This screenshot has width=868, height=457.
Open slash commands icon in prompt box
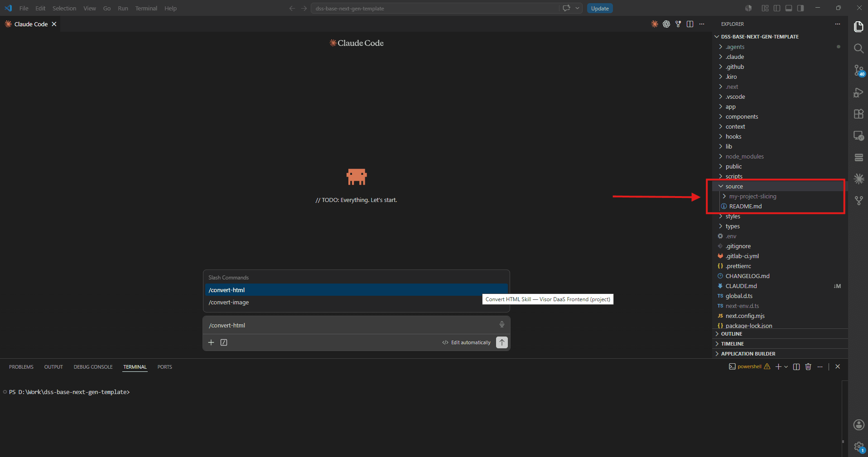tap(224, 342)
